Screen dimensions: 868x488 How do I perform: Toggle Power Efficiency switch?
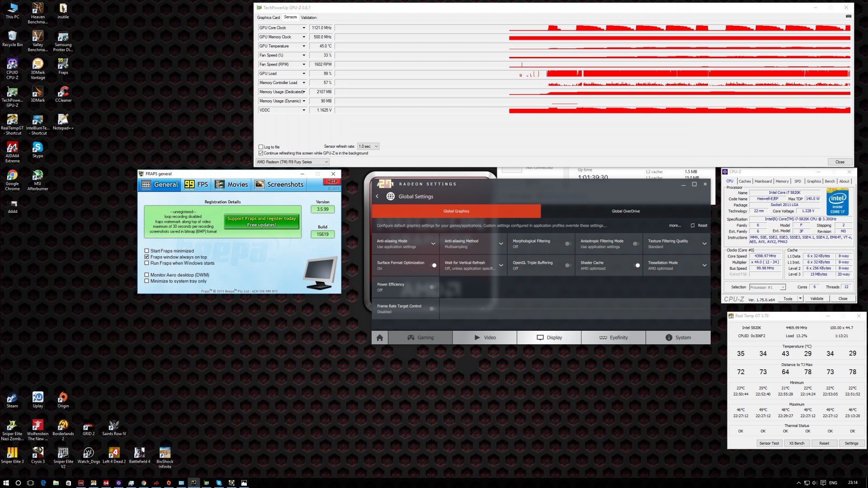pos(432,287)
